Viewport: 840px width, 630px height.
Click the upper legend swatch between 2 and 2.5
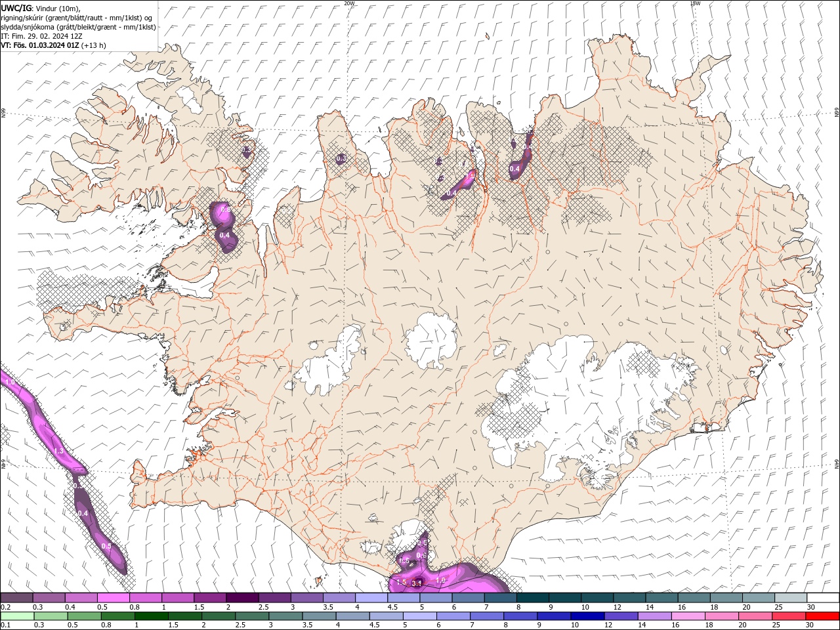(x=242, y=598)
